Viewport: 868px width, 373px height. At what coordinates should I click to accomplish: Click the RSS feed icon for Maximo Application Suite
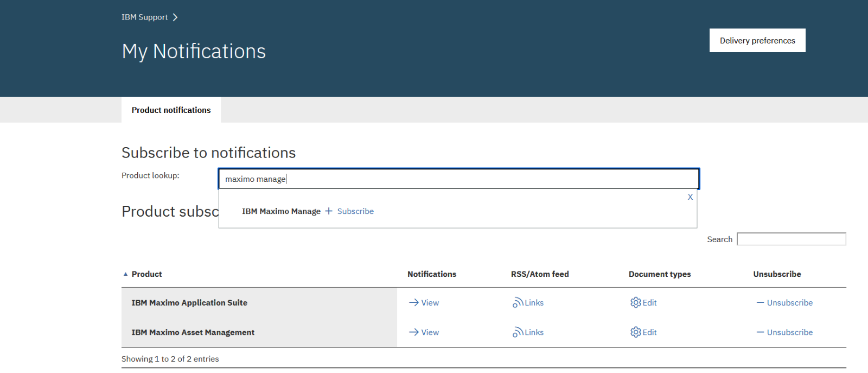coord(518,302)
